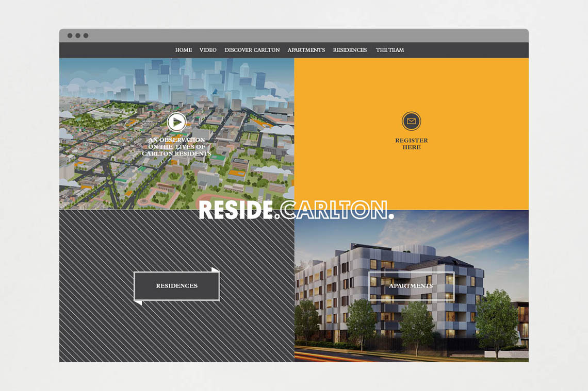Click the middle dot in the window title bar
588x391 pixels.
click(x=78, y=36)
